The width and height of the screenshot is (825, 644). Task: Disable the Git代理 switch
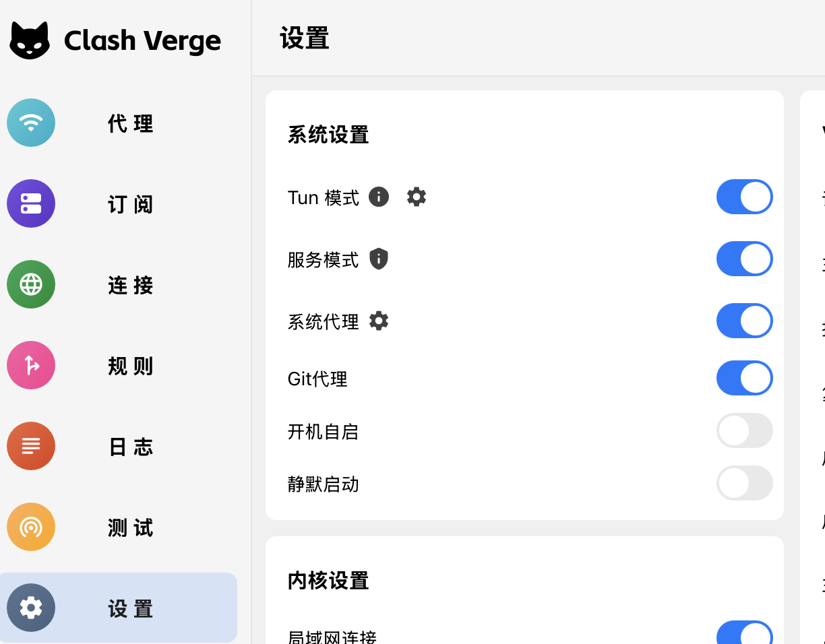[x=744, y=378]
